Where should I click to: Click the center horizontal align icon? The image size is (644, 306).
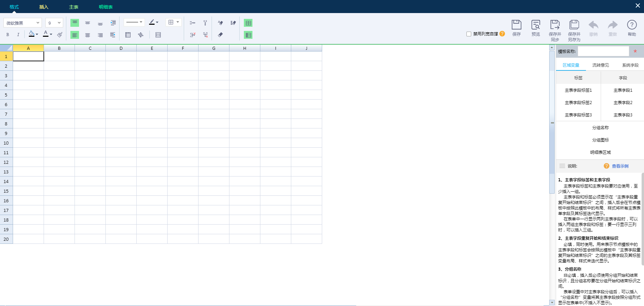click(x=88, y=35)
